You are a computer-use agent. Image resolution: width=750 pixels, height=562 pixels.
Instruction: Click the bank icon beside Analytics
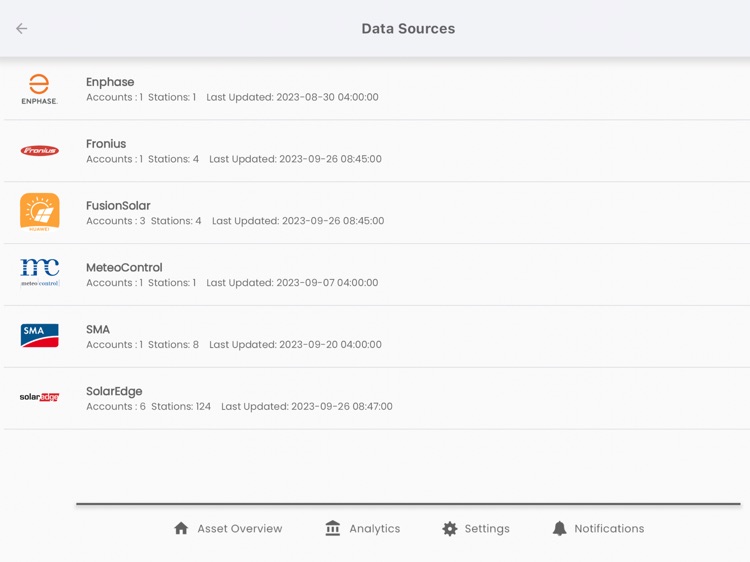point(332,529)
